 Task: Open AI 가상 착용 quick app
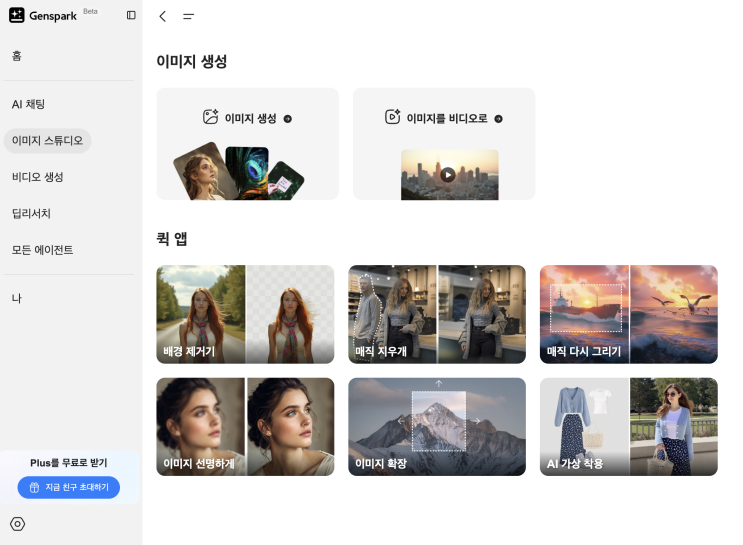click(x=629, y=427)
